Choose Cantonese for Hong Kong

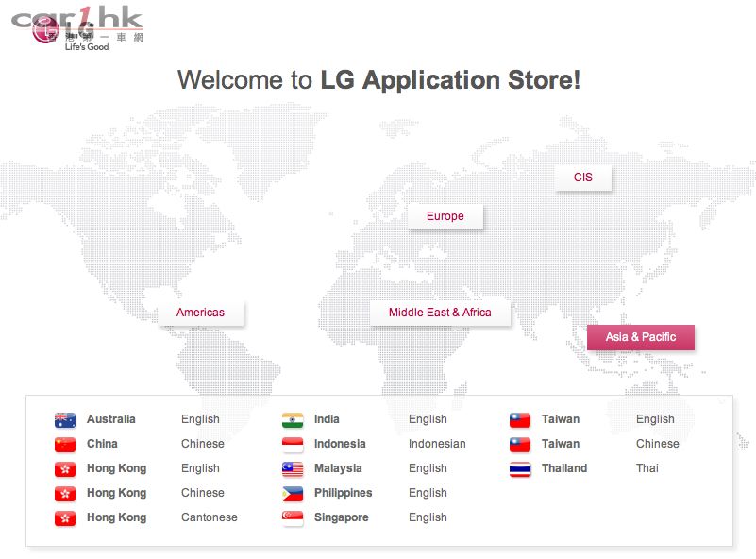click(x=210, y=517)
